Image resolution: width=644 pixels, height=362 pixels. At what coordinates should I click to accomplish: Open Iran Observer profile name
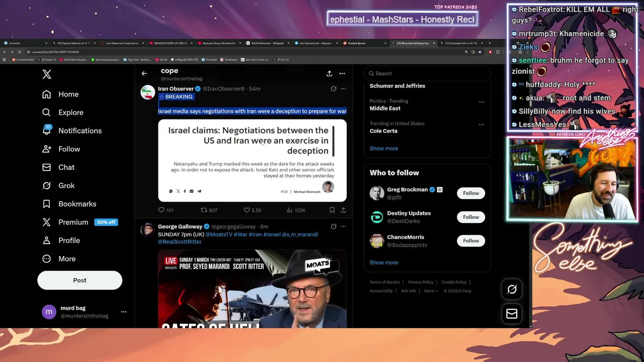(176, 88)
